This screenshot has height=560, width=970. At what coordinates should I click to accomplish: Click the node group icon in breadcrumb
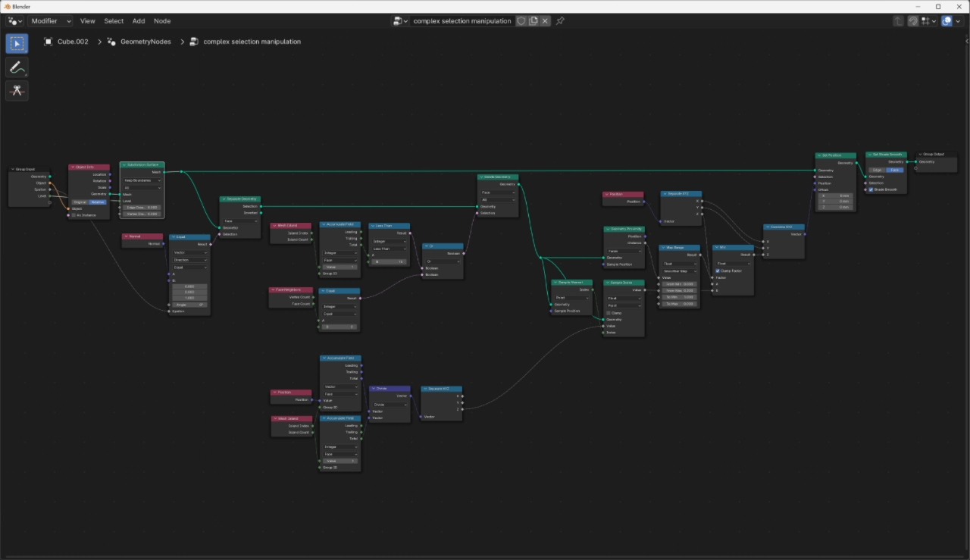coord(194,42)
